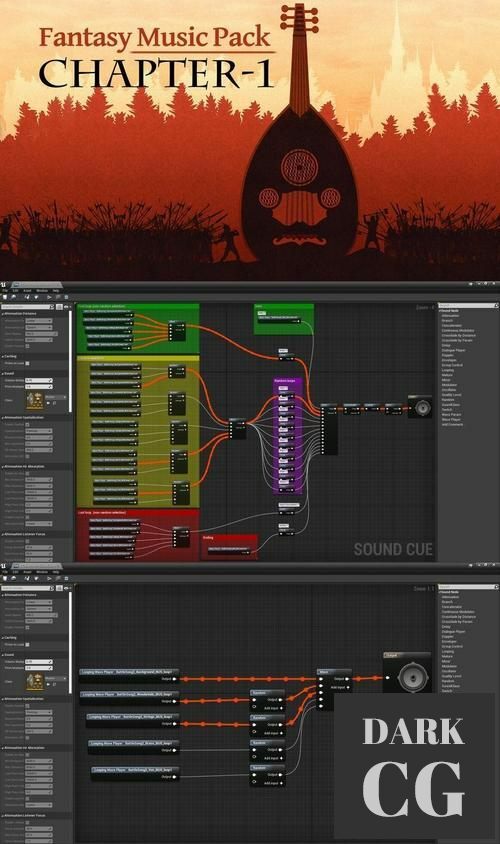Click Sound Class thumbnail in upper details
Viewport: 500px width, 844px height.
34,400
